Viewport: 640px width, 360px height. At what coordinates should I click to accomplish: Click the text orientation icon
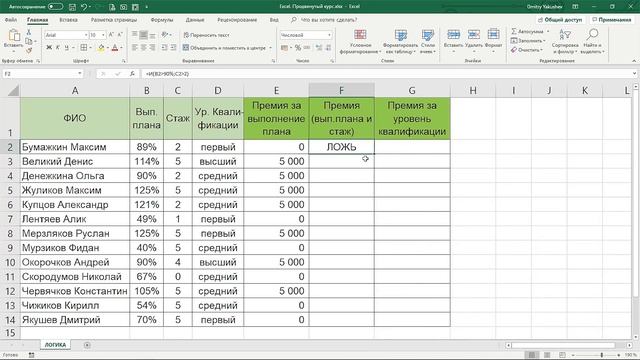[x=165, y=35]
